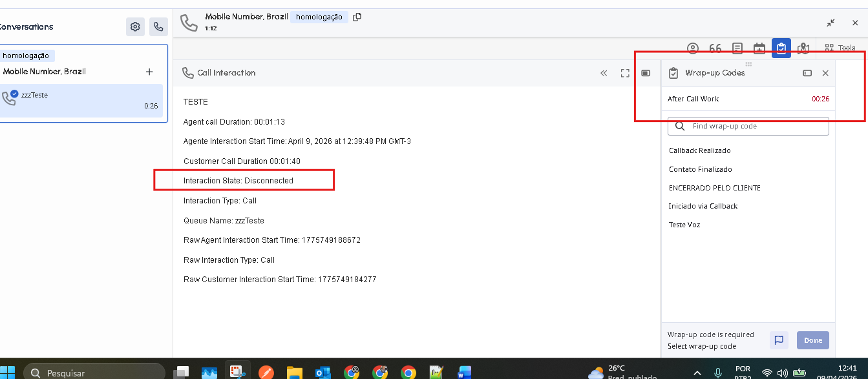Open the Tools menu
868x379 pixels.
tap(840, 48)
